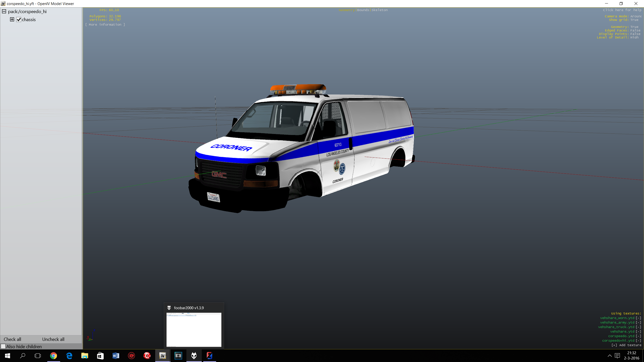Image resolution: width=644 pixels, height=362 pixels.
Task: Open foobar2000 from the taskbar
Action: point(194,356)
